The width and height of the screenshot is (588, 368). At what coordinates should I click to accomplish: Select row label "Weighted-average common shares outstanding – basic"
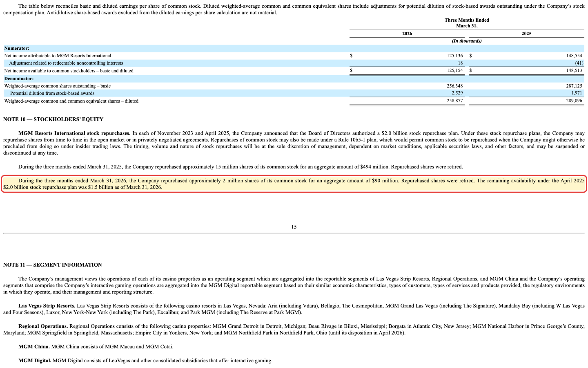pyautogui.click(x=57, y=86)
